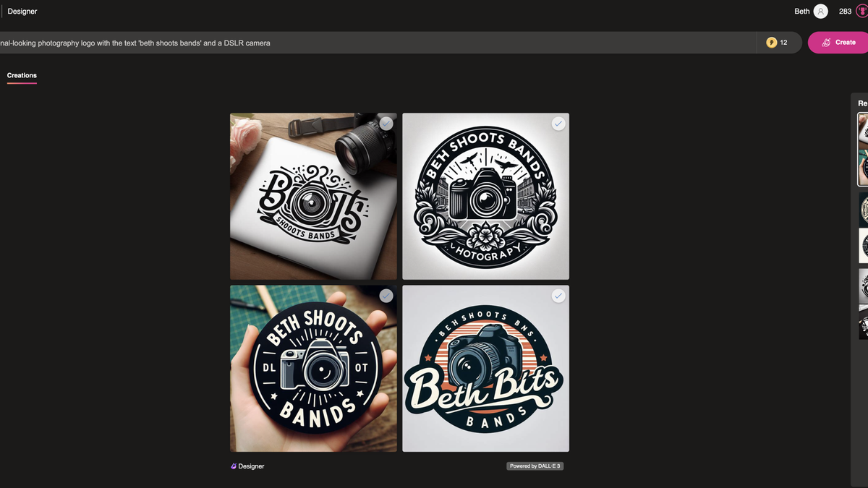Click the wand icon inside Create button
Screen dimensions: 868x488
click(826, 43)
